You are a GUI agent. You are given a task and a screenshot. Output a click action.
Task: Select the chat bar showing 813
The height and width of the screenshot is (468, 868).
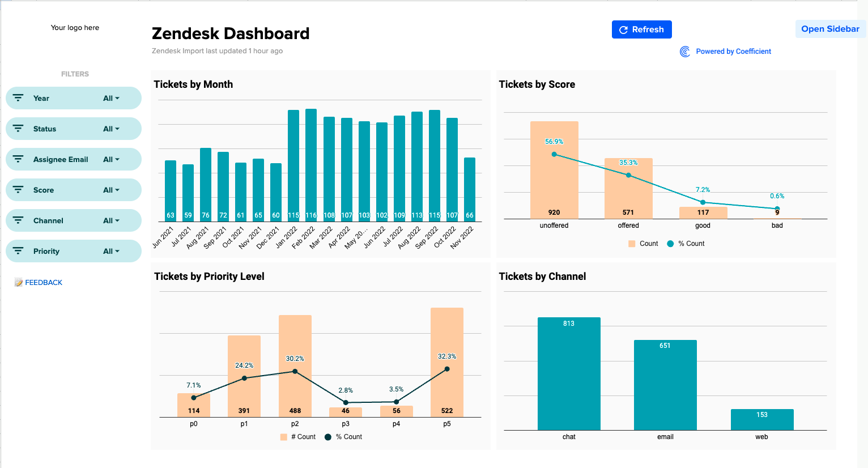[x=569, y=373]
